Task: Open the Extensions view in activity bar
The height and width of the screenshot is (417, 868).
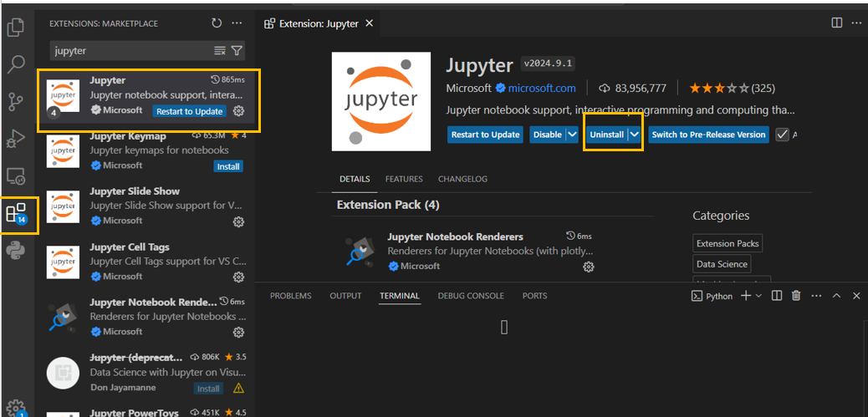Action: coord(16,213)
